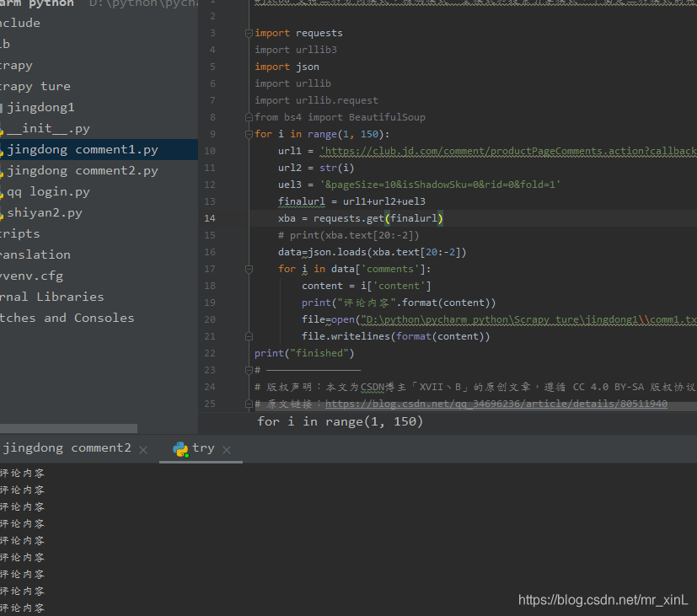Click the file.writelines(format(content)) line
Screen dimensions: 697x616
[395, 336]
